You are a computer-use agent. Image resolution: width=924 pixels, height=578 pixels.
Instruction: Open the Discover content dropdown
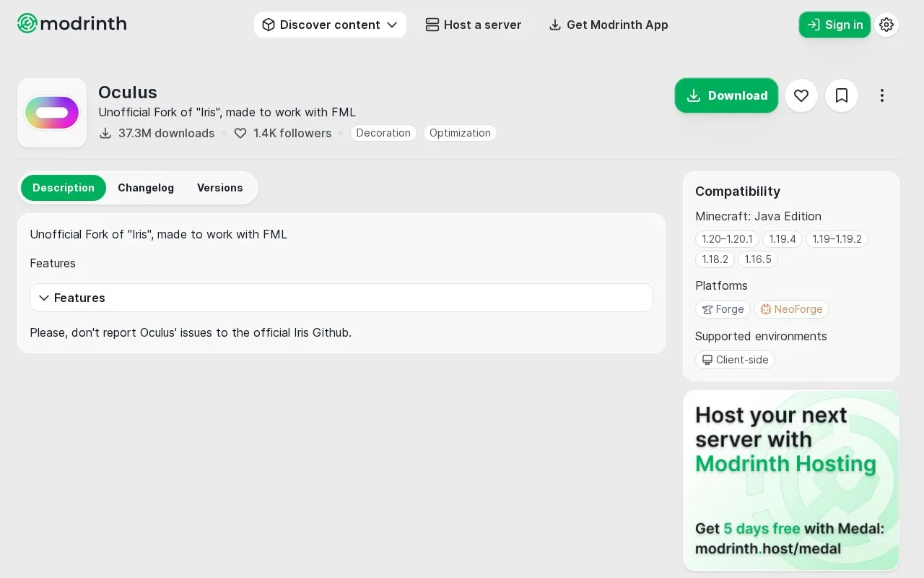pyautogui.click(x=330, y=25)
